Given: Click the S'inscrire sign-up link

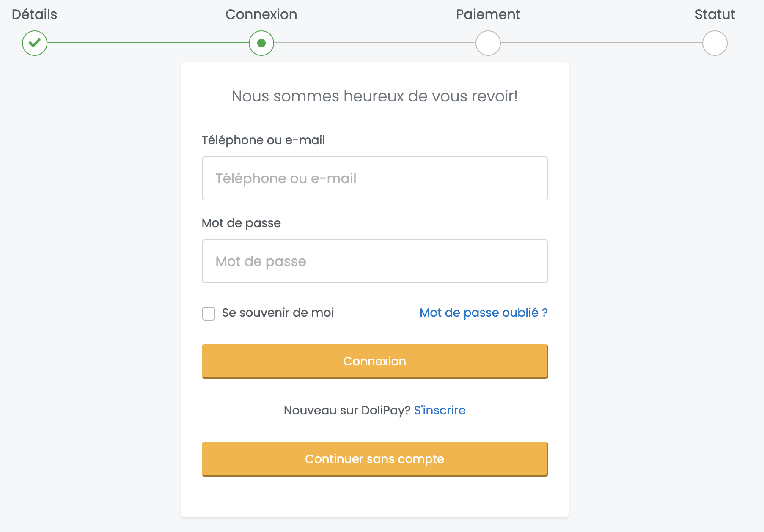Looking at the screenshot, I should point(440,410).
